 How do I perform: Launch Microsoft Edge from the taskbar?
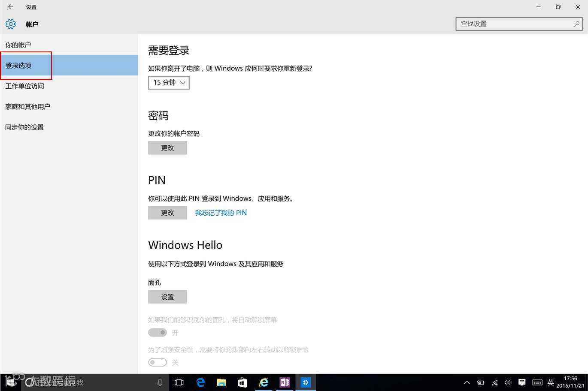click(200, 382)
